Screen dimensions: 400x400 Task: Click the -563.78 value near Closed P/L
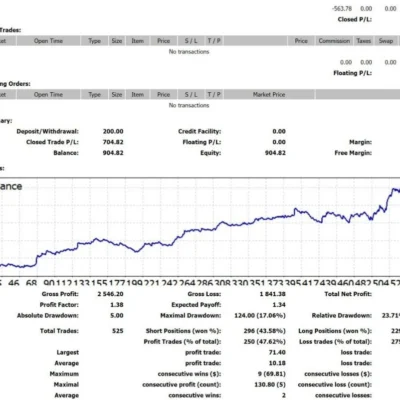[x=342, y=9]
